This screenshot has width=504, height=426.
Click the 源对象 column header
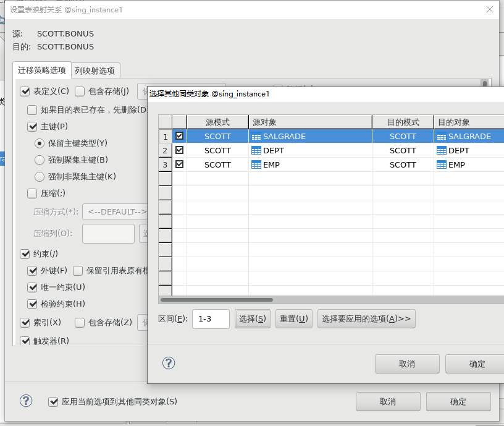pyautogui.click(x=310, y=122)
